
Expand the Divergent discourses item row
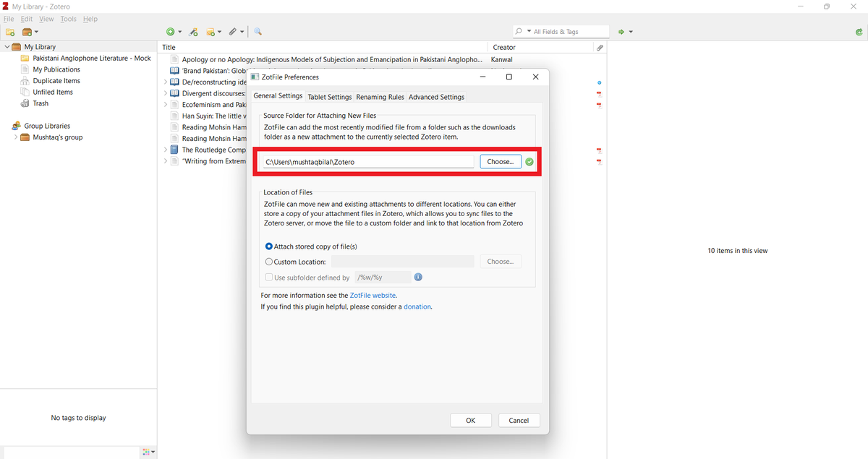coord(166,93)
